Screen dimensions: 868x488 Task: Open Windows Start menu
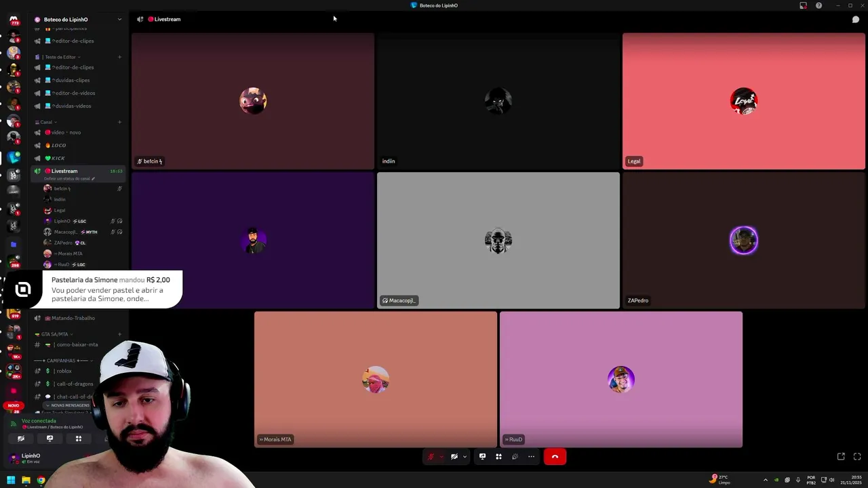11,481
